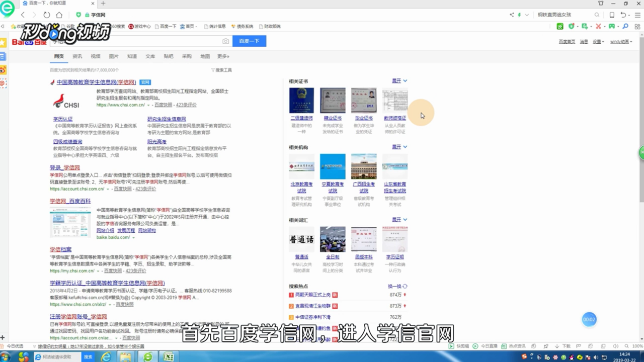This screenshot has height=362, width=644.
Task: Open the 普通话 thumbnail
Action: pyautogui.click(x=301, y=239)
